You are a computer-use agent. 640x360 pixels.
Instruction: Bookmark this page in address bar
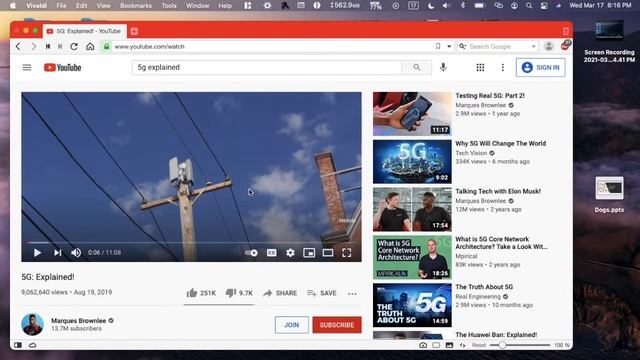(438, 47)
